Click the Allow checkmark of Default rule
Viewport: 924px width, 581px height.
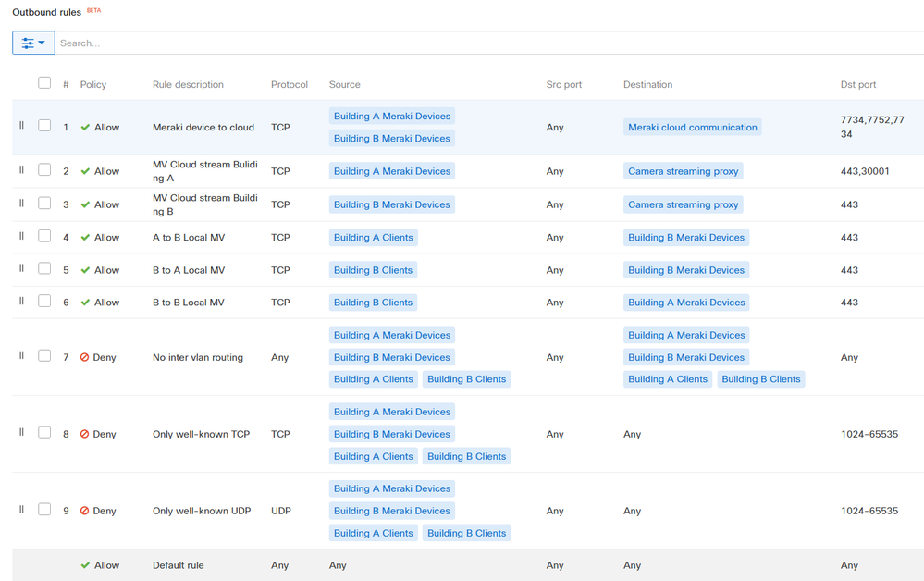(85, 565)
